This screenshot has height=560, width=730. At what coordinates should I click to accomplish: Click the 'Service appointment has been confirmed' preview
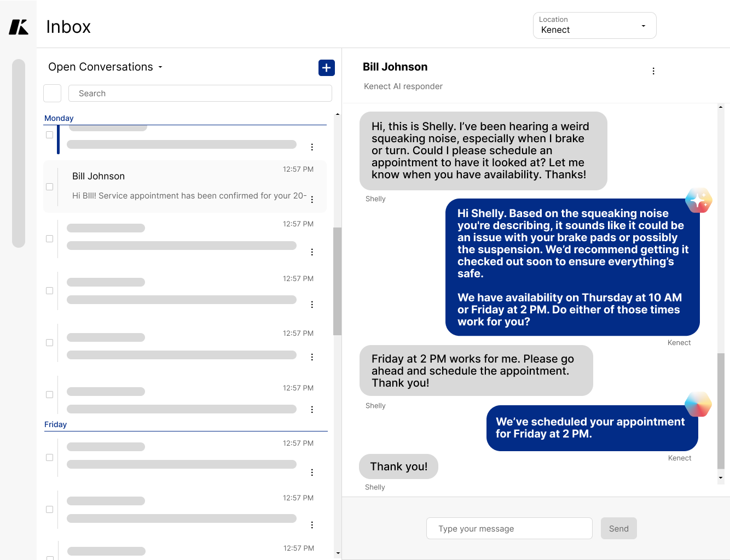point(189,196)
